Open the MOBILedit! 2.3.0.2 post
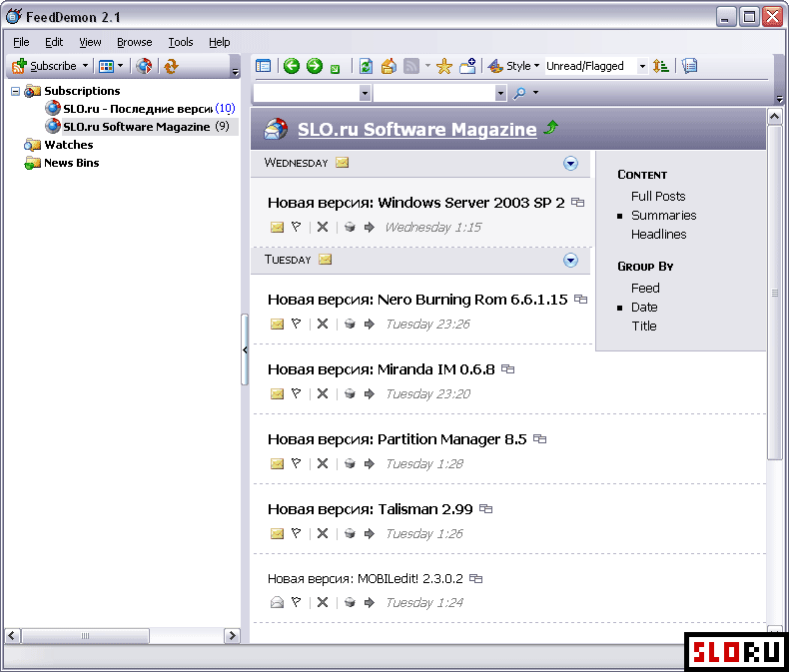Screen dimensions: 789x672 click(x=366, y=579)
